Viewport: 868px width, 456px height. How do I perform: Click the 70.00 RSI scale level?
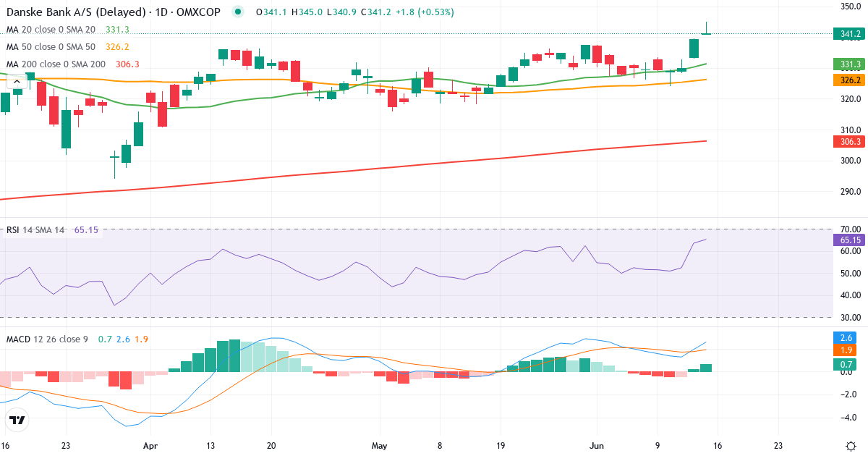pos(850,229)
